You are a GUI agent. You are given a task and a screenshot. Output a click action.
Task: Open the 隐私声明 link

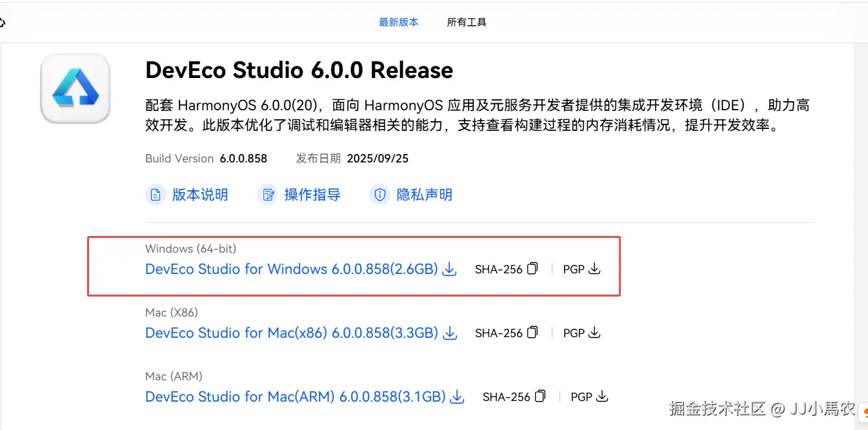pyautogui.click(x=424, y=195)
